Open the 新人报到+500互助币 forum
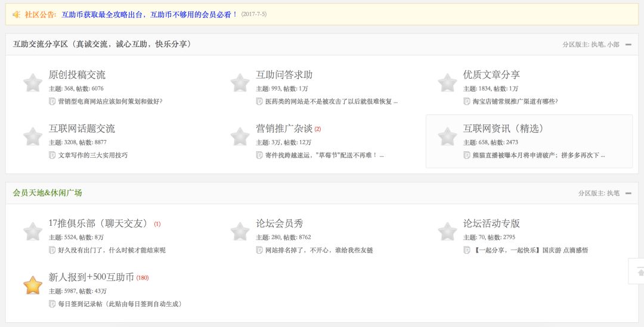Viewport: 644px width, 327px height. pos(91,277)
